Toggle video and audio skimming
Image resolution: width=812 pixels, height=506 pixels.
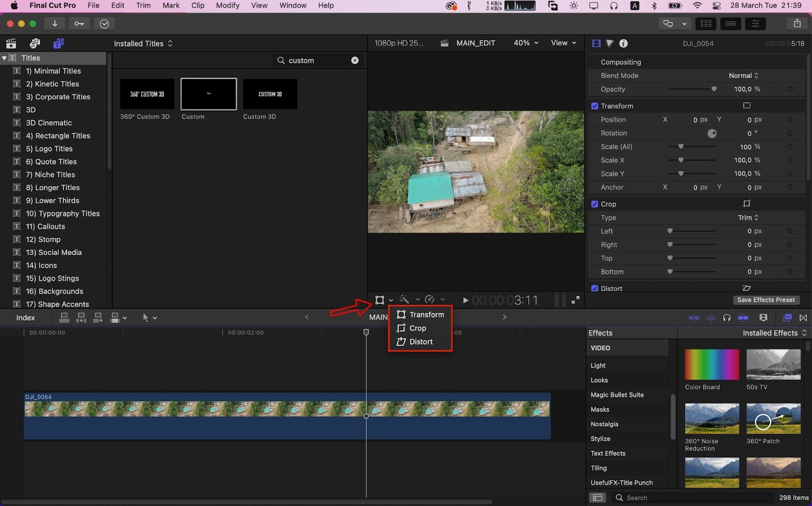click(694, 318)
